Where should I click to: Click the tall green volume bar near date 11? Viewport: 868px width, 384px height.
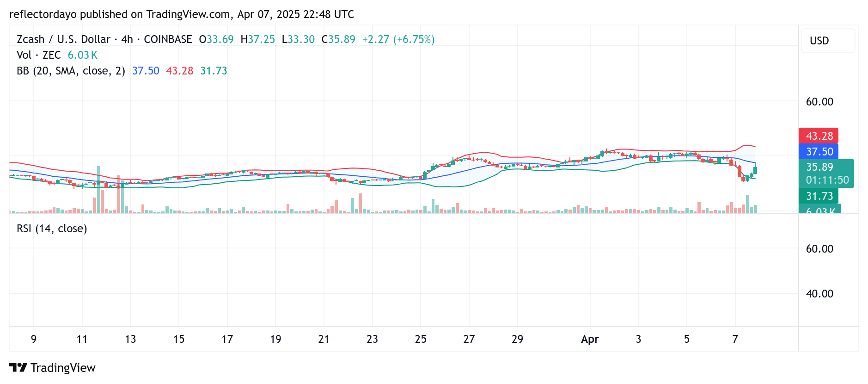coord(98,189)
